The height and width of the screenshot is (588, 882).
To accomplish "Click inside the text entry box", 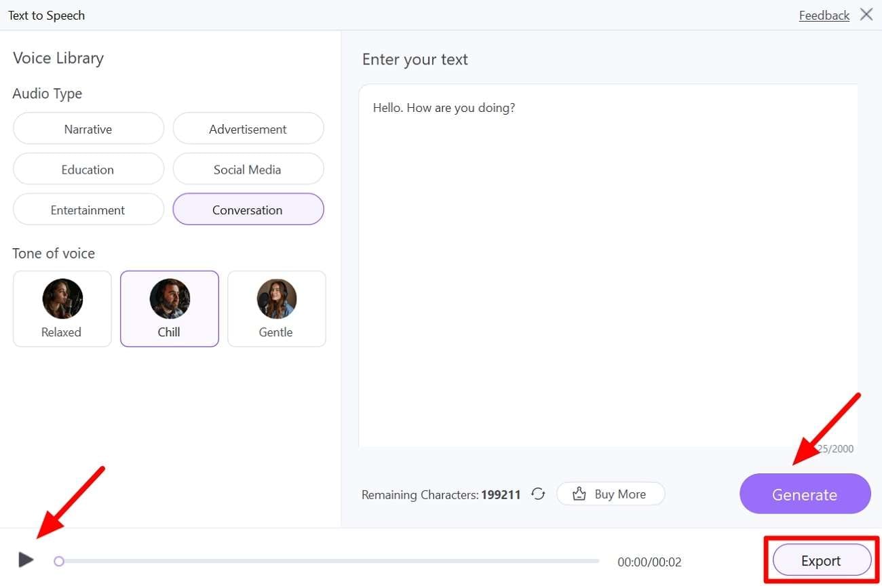I will [608, 266].
